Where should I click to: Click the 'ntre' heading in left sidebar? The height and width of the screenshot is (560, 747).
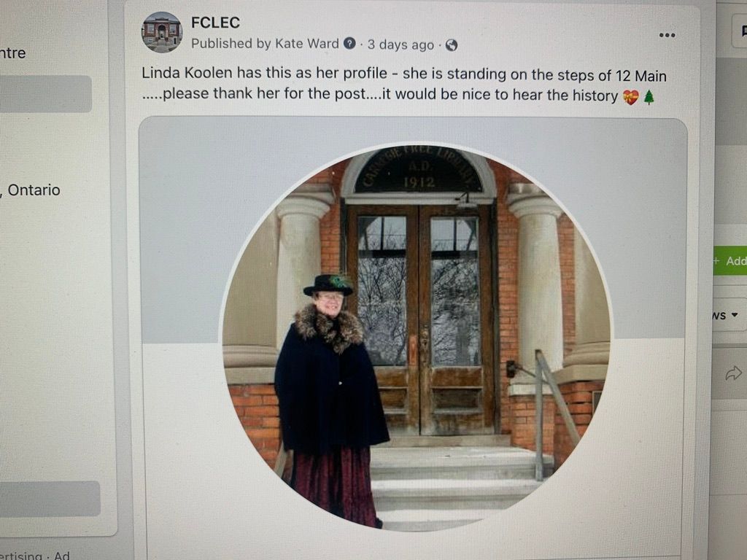click(13, 52)
